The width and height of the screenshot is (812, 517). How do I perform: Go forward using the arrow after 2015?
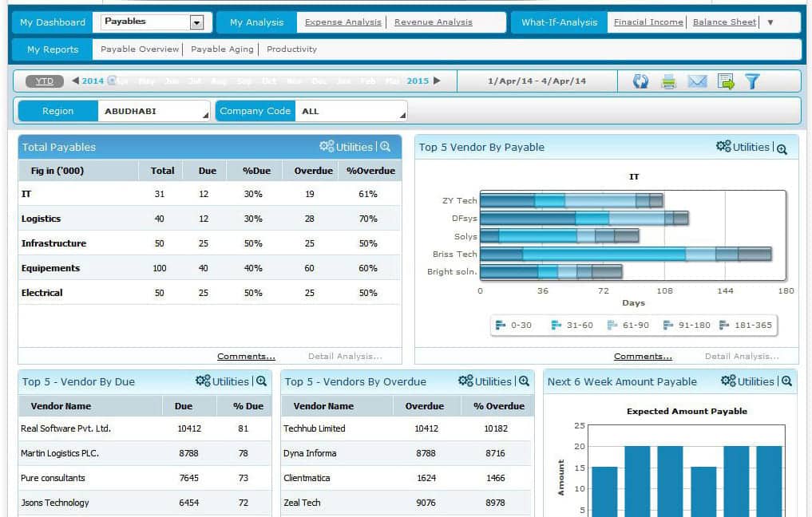tap(437, 81)
